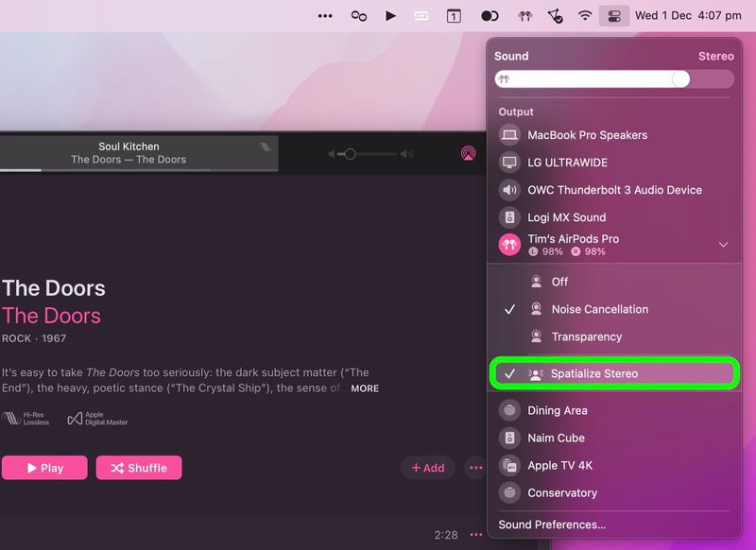The height and width of the screenshot is (550, 756).
Task: Collapse the AirPods Pro options chevron
Action: tap(723, 245)
